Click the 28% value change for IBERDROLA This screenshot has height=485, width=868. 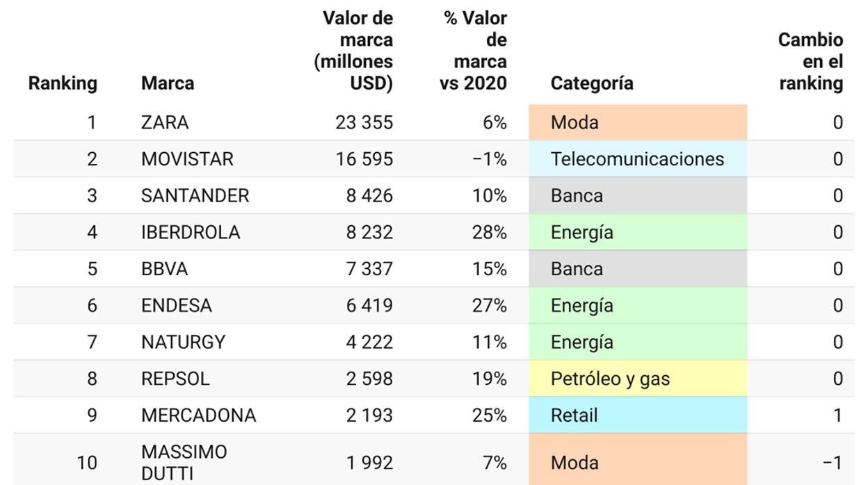[490, 232]
